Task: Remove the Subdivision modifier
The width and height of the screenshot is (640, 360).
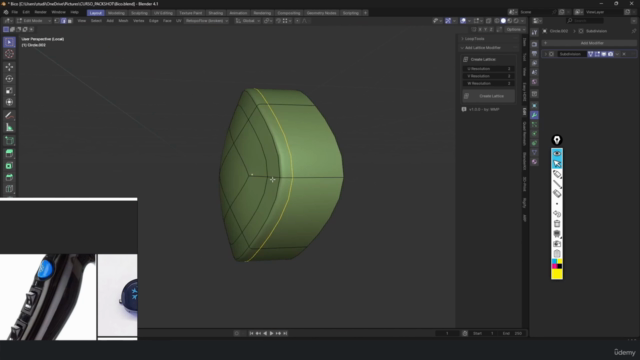Action: point(624,54)
